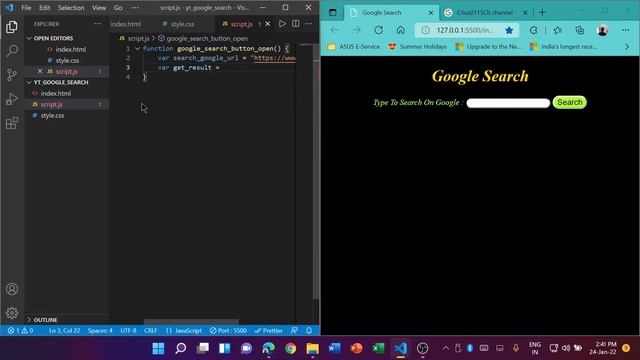640x360 pixels.
Task: Open the more menus ellipsis in VS Code title bar
Action: (135, 8)
